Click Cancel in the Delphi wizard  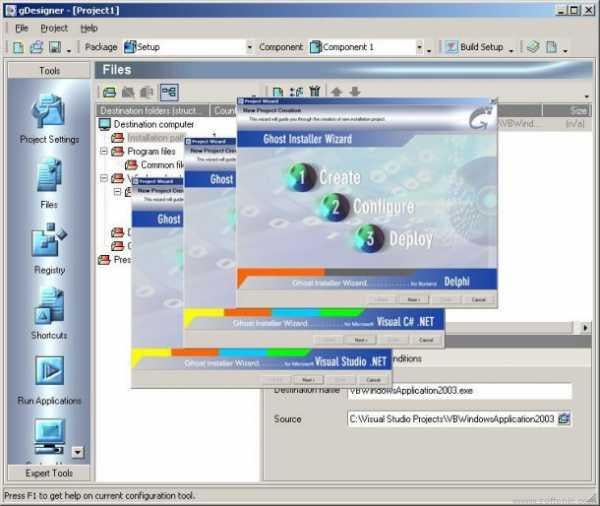click(478, 300)
